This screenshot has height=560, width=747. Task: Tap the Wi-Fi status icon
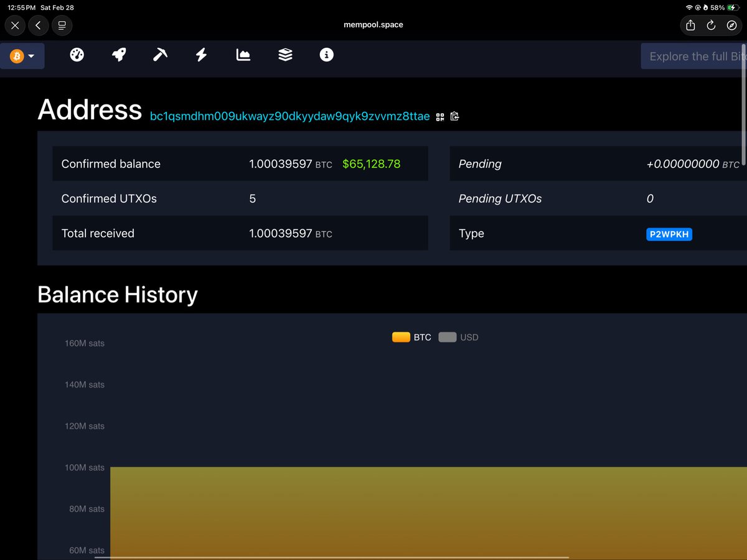(x=689, y=7)
